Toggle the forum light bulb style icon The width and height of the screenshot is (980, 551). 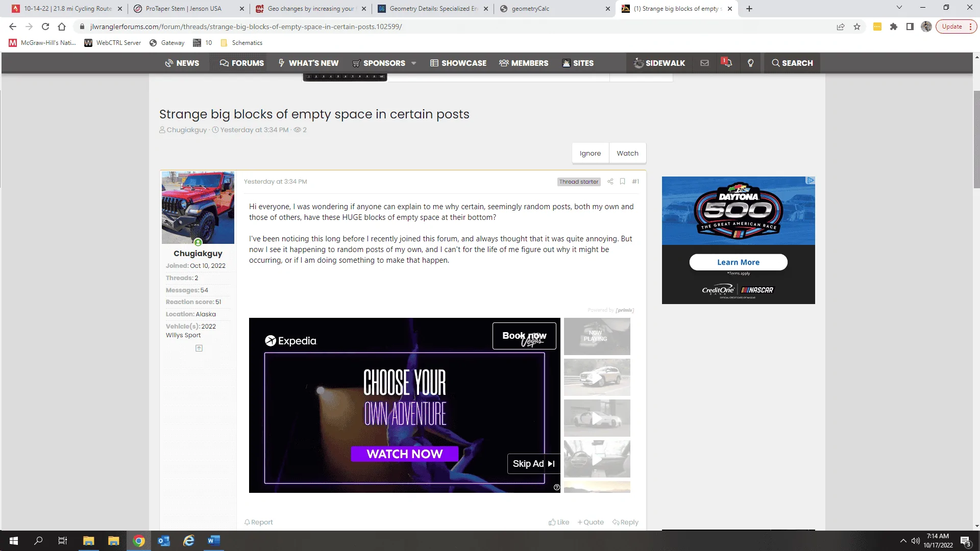pyautogui.click(x=750, y=63)
